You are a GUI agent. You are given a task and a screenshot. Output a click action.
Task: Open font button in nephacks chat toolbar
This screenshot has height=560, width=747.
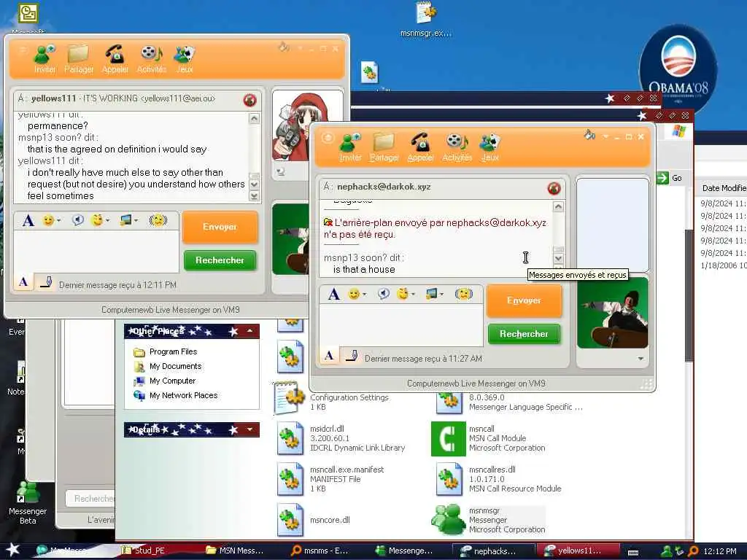334,295
